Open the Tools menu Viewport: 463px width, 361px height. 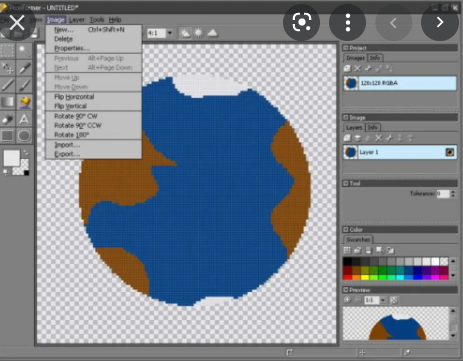point(97,20)
